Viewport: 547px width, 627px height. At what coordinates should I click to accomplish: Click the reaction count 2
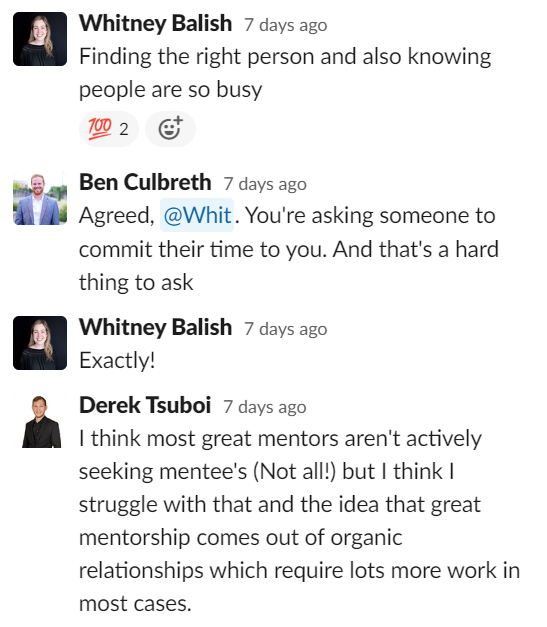tap(124, 129)
